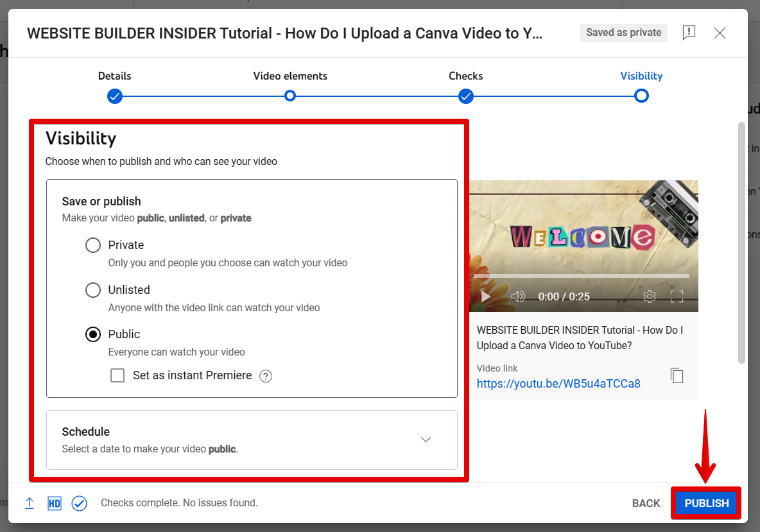Enter fullscreen on the video preview
760x532 pixels.
pos(677,296)
